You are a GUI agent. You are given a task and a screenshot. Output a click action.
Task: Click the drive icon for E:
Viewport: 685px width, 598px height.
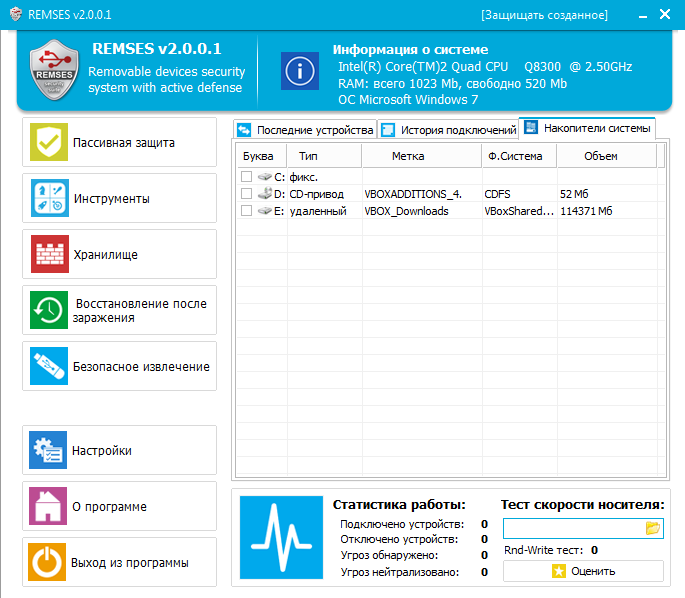pyautogui.click(x=264, y=211)
